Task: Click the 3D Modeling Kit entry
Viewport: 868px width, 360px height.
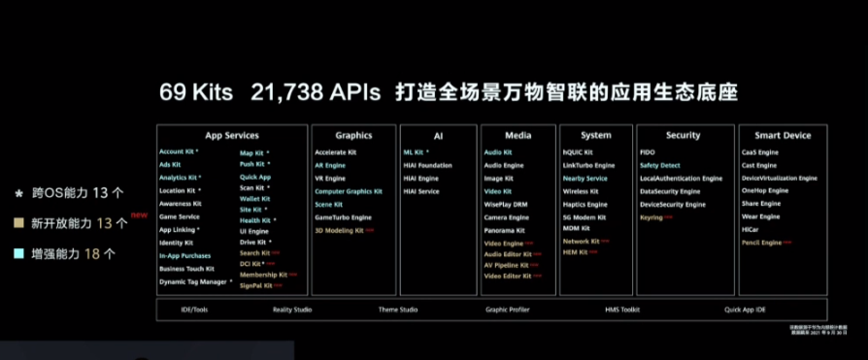Action: [339, 231]
